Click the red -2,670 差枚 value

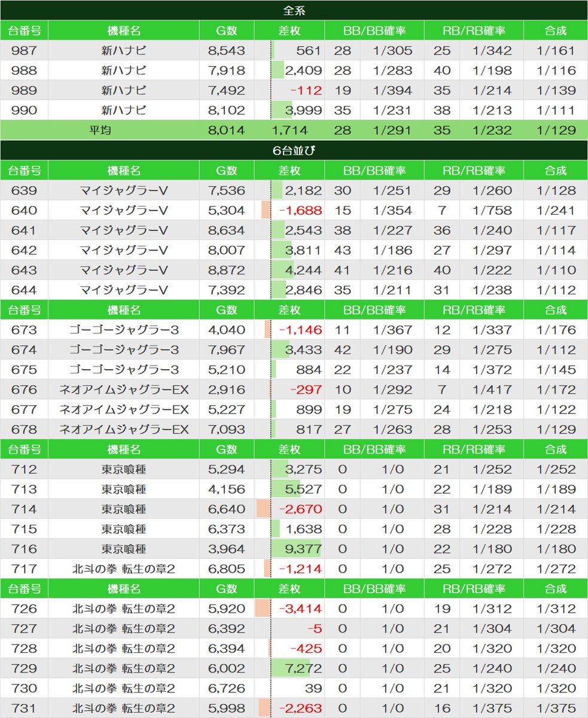click(x=300, y=509)
